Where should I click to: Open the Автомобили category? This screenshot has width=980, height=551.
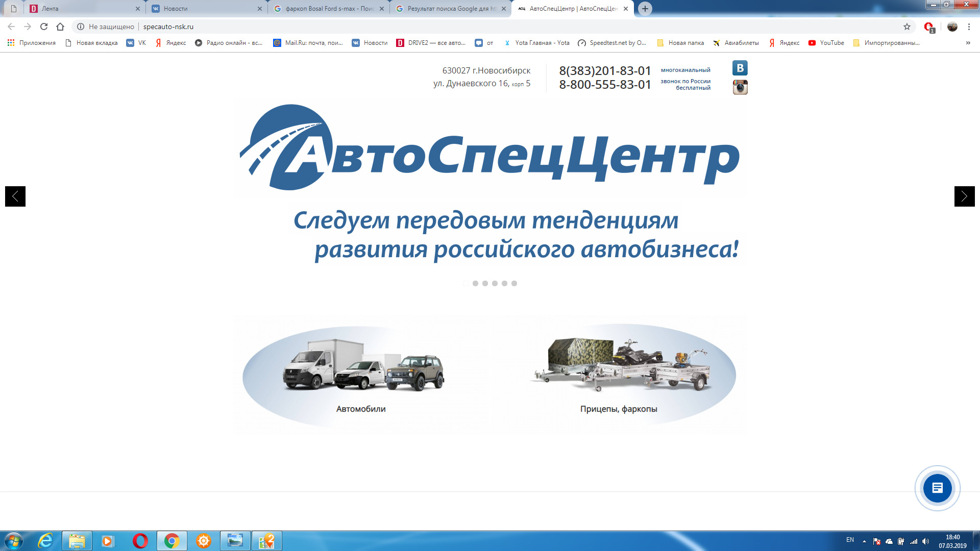point(361,378)
